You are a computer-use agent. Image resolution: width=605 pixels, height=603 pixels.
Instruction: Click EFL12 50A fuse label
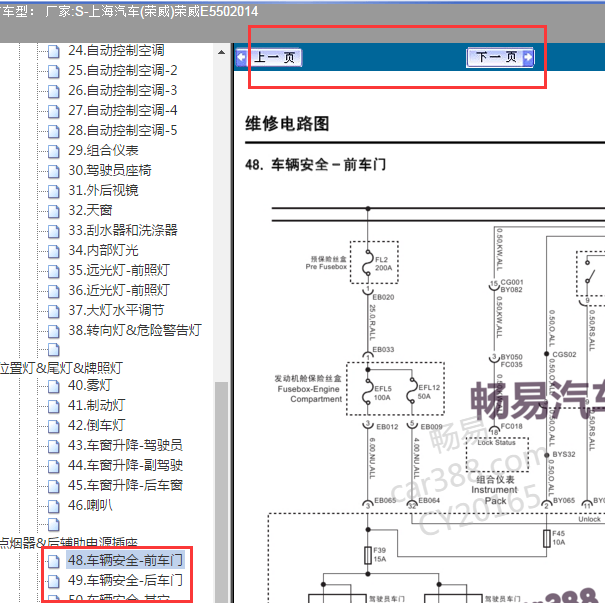point(429,392)
